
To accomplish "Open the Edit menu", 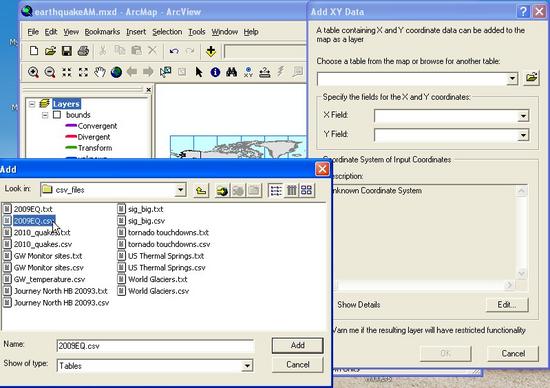I will (51, 32).
